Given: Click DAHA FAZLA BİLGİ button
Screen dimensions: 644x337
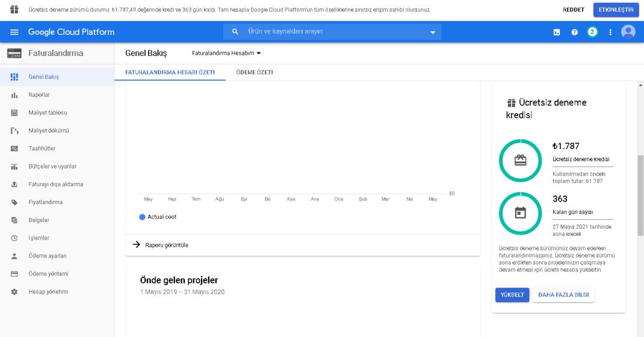Looking at the screenshot, I should [563, 295].
